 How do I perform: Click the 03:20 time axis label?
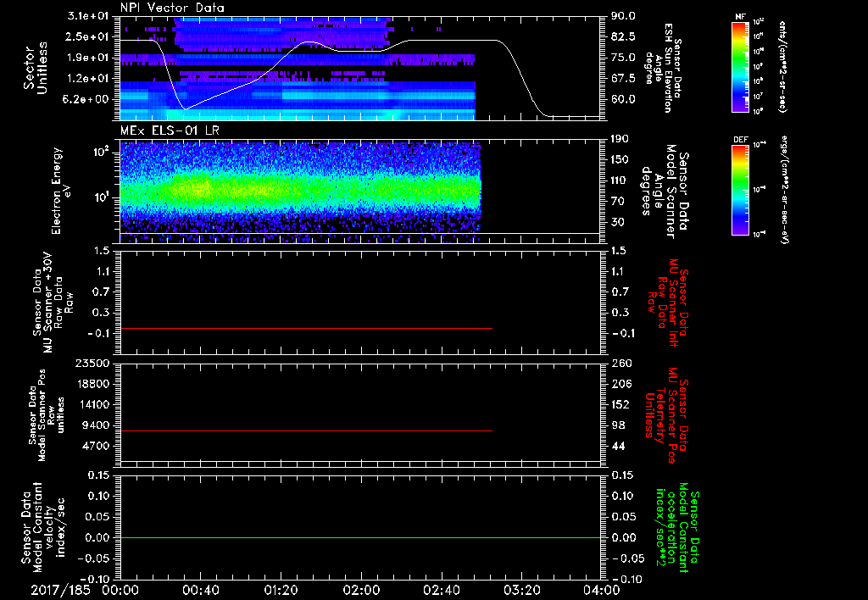521,590
